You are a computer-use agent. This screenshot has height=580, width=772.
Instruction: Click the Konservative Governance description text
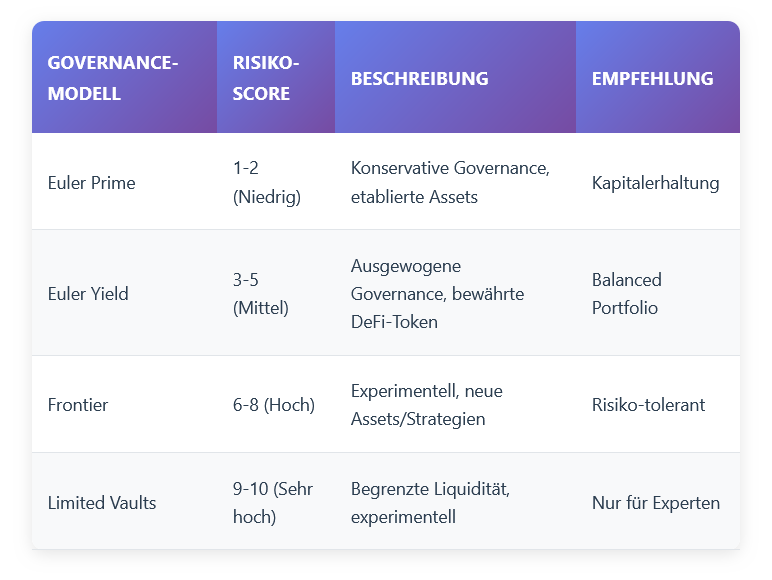(x=450, y=183)
